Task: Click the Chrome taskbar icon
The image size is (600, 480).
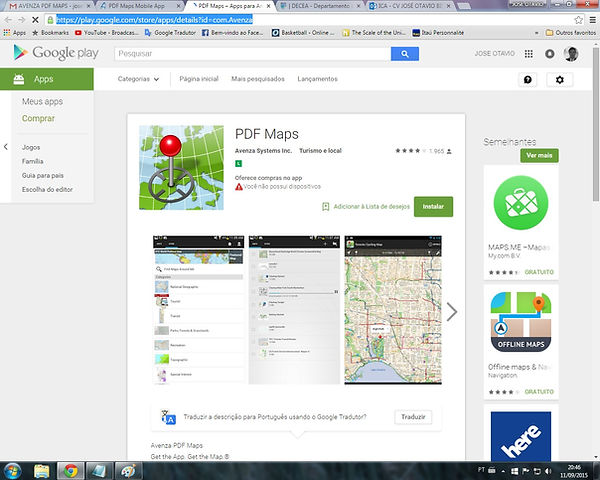Action: 70,471
